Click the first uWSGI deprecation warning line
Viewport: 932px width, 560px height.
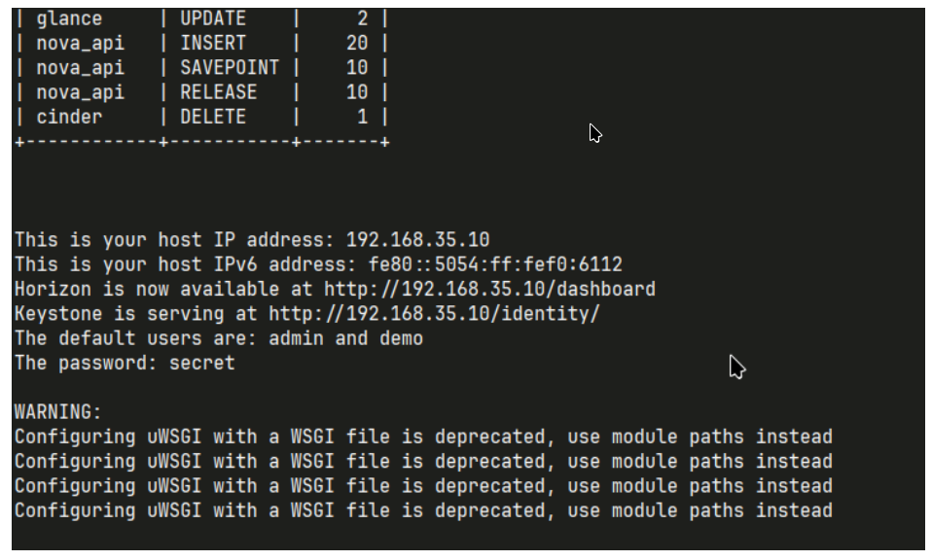point(423,437)
